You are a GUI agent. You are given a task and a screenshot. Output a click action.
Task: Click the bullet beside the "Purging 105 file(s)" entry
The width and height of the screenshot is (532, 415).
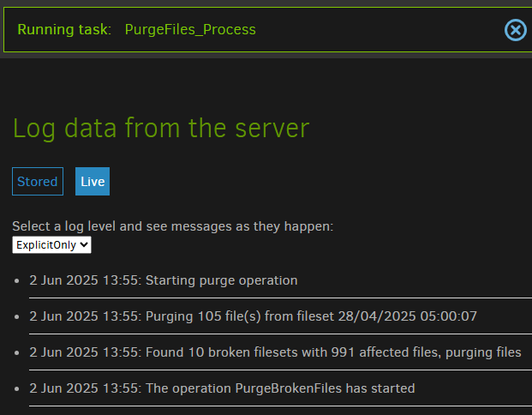tap(16, 317)
